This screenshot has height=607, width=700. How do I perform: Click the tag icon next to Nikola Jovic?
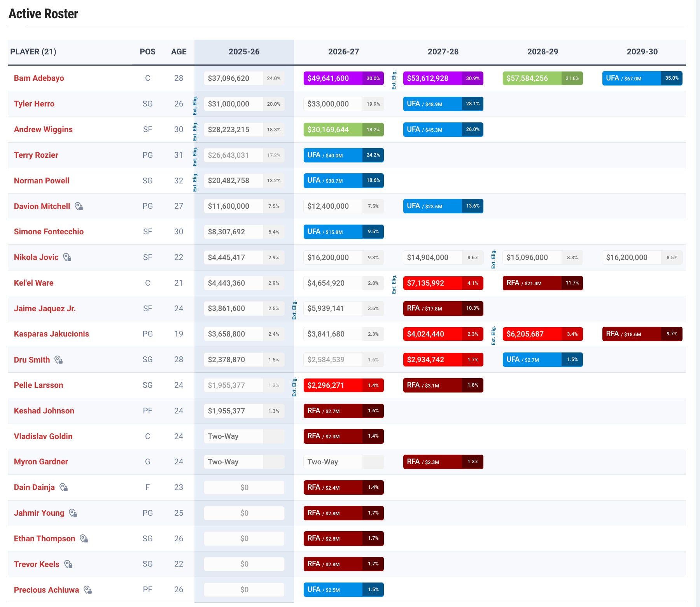tap(67, 257)
